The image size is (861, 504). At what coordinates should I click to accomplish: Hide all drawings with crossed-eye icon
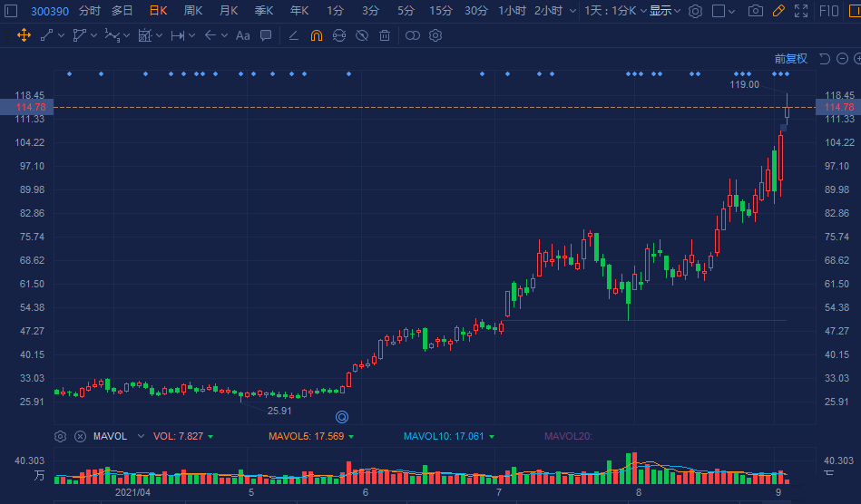(362, 35)
